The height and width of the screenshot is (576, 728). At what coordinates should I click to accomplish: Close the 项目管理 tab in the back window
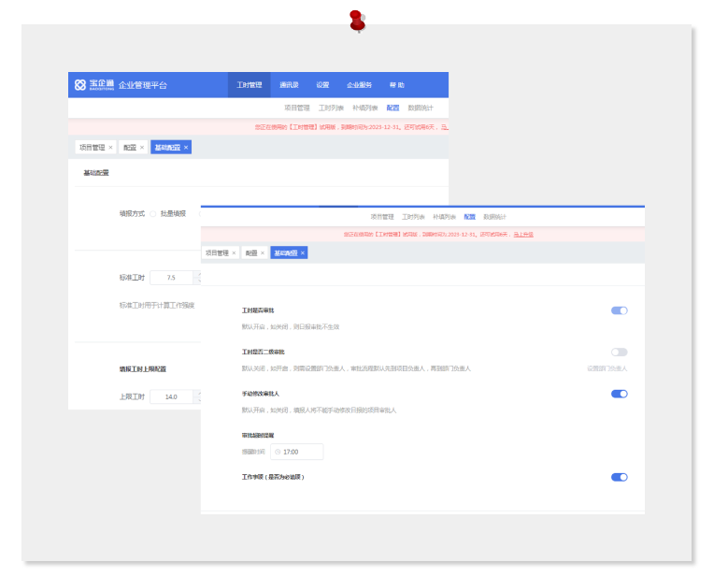click(x=110, y=147)
